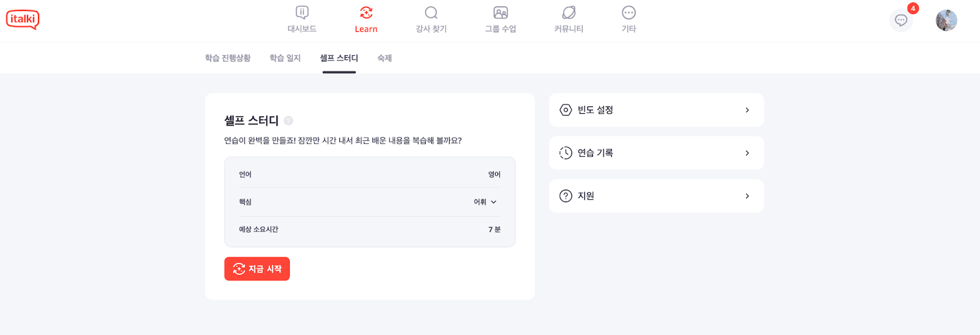Open the user profile avatar
This screenshot has width=980, height=335.
pos(946,20)
